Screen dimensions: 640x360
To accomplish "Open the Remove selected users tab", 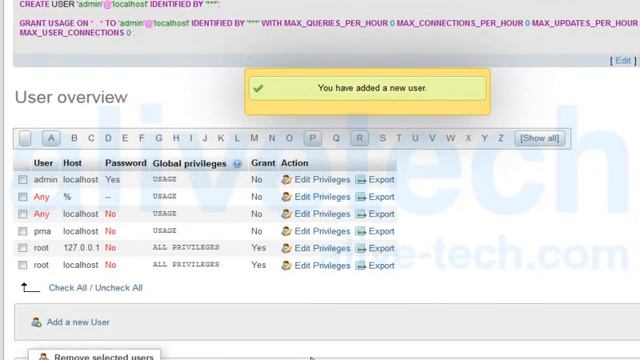I will tap(94, 356).
